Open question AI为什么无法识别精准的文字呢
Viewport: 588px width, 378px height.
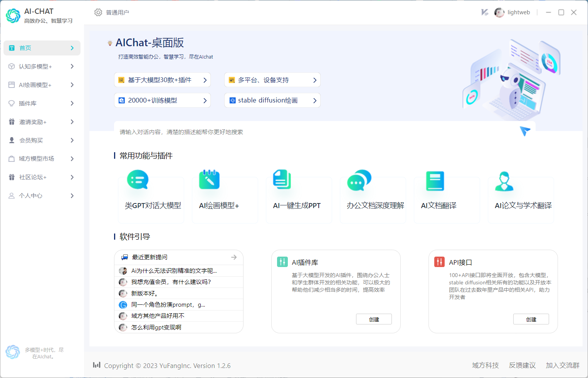(x=179, y=270)
